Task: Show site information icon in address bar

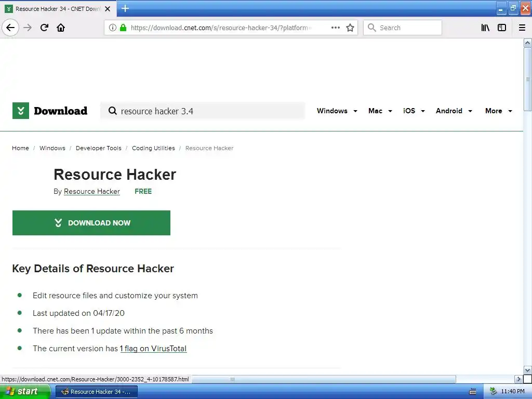Action: tap(113, 28)
